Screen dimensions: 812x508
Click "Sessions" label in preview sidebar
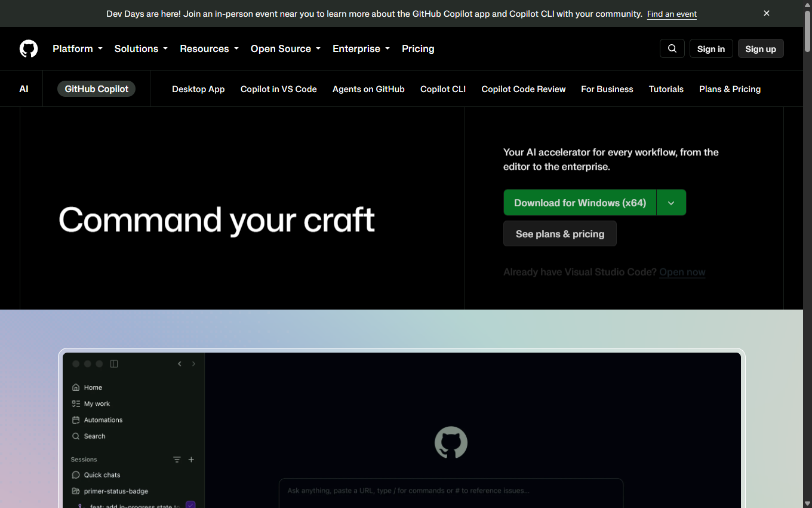pos(84,460)
